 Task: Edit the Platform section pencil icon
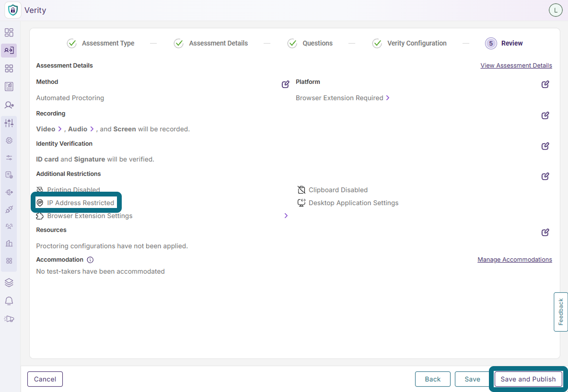545,84
